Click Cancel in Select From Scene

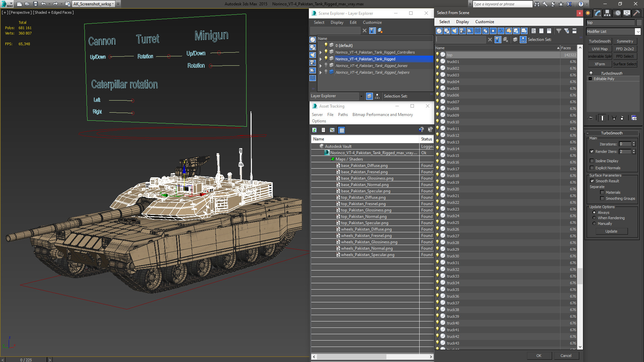[566, 356]
